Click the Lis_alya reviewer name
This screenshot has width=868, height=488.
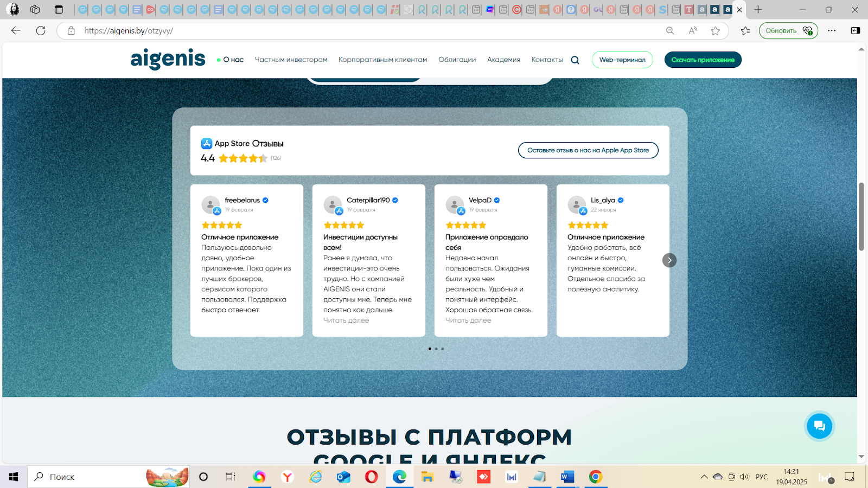click(603, 200)
